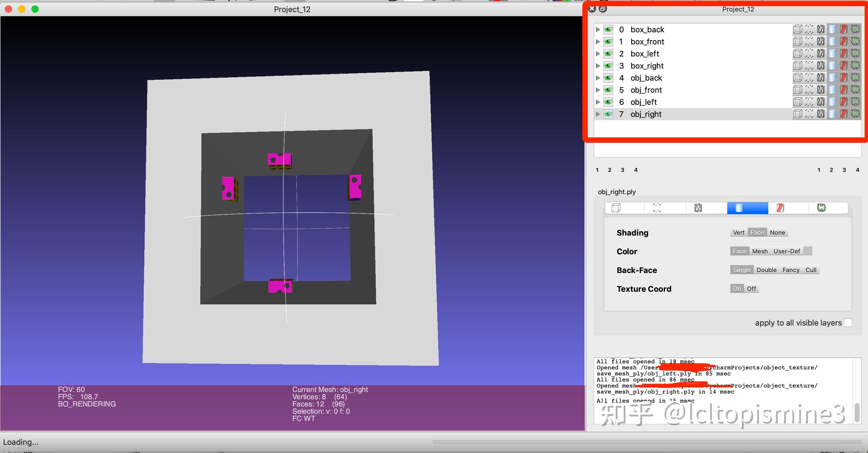The image size is (868, 453).
Task: Open the points rendering tab
Action: [657, 208]
